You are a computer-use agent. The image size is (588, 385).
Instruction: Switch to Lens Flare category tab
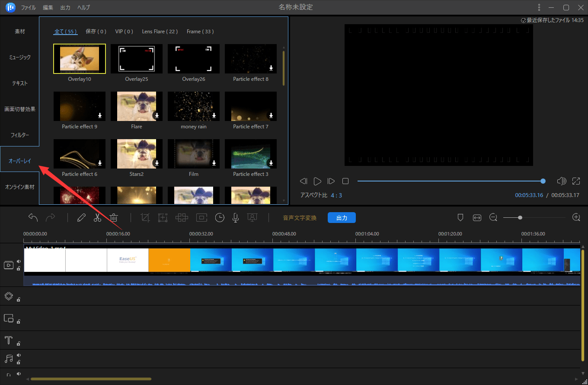tap(160, 32)
